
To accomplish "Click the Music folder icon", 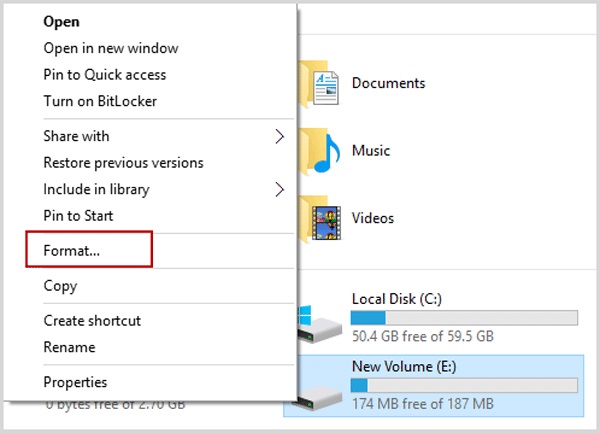I will coord(321,151).
